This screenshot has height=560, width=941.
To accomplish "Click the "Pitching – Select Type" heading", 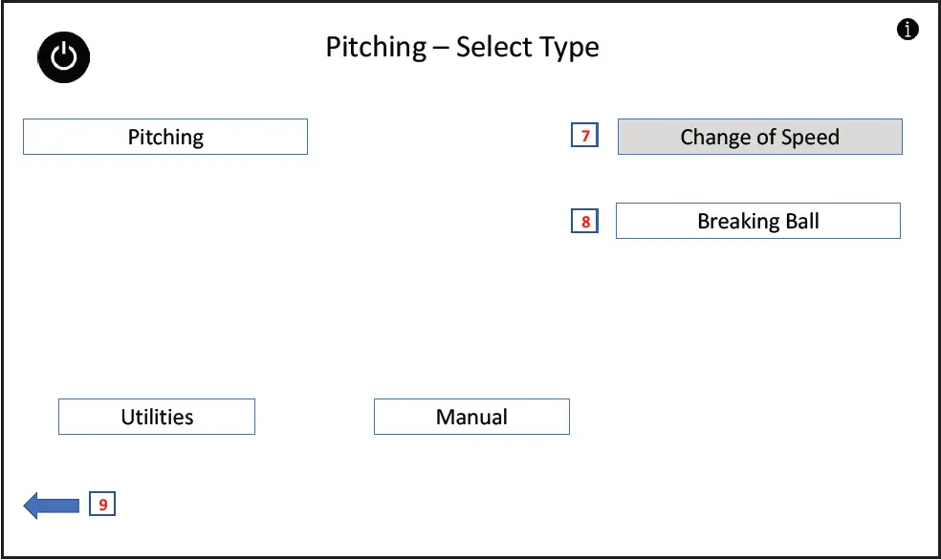I will tap(462, 47).
